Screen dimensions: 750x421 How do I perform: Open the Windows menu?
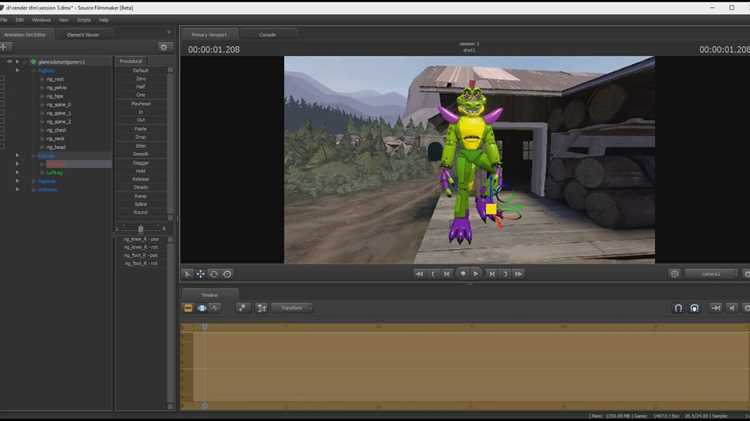coord(41,20)
